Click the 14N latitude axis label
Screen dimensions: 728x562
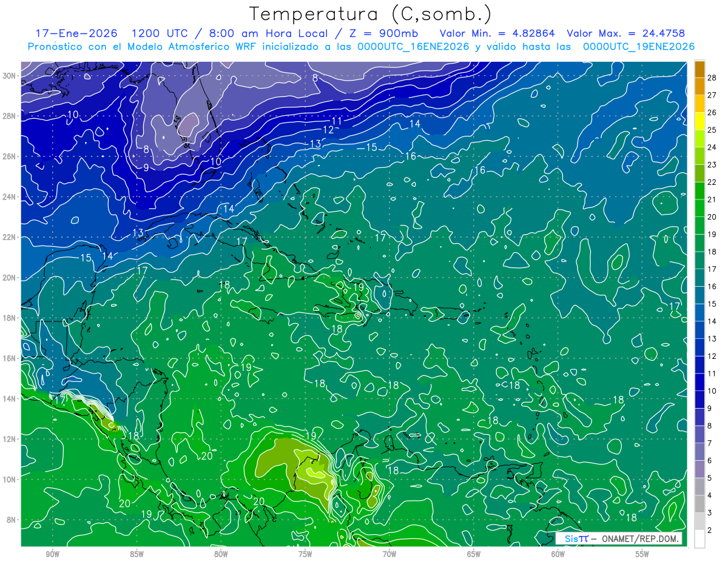9,398
